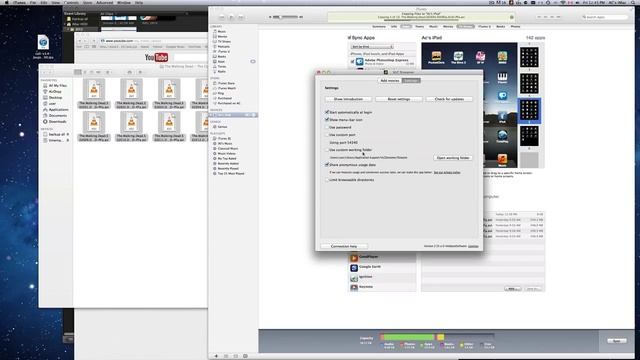Switch Finder to icon view
The width and height of the screenshot is (640, 360).
(x=78, y=72)
